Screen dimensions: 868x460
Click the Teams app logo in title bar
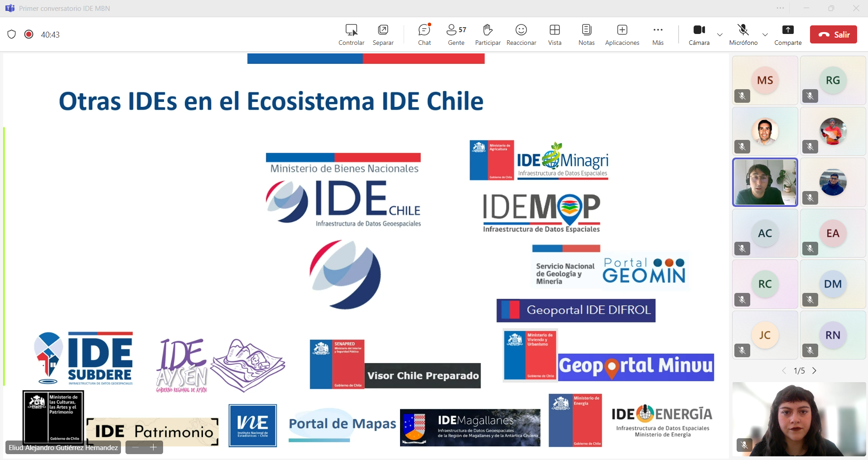[10, 8]
